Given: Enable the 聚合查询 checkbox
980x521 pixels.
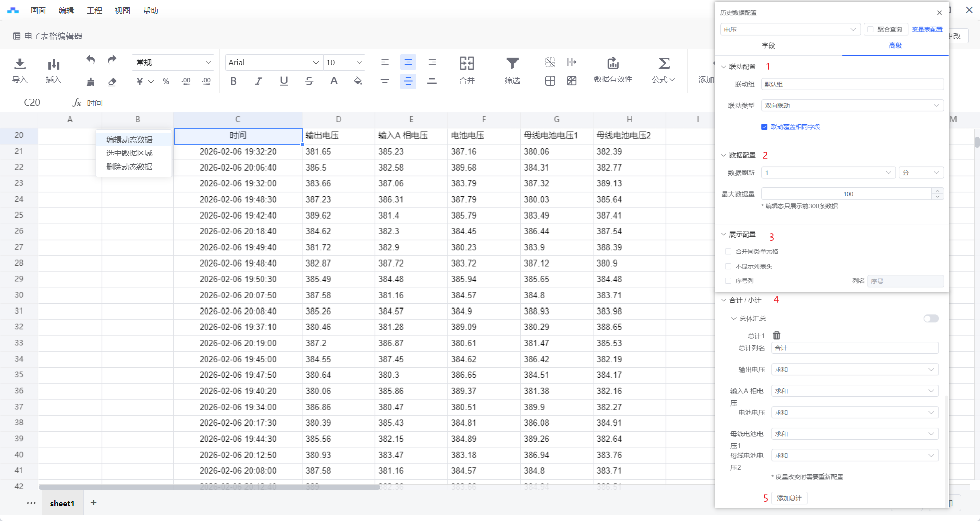Looking at the screenshot, I should tap(871, 29).
